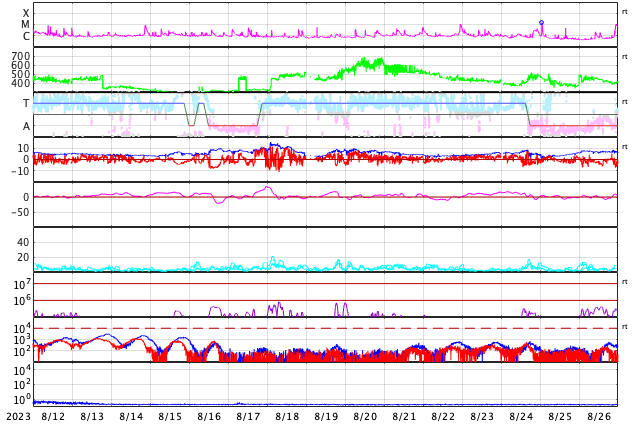634x424 pixels.
Task: Click the 20 axis tick label
Action: (x=23, y=257)
